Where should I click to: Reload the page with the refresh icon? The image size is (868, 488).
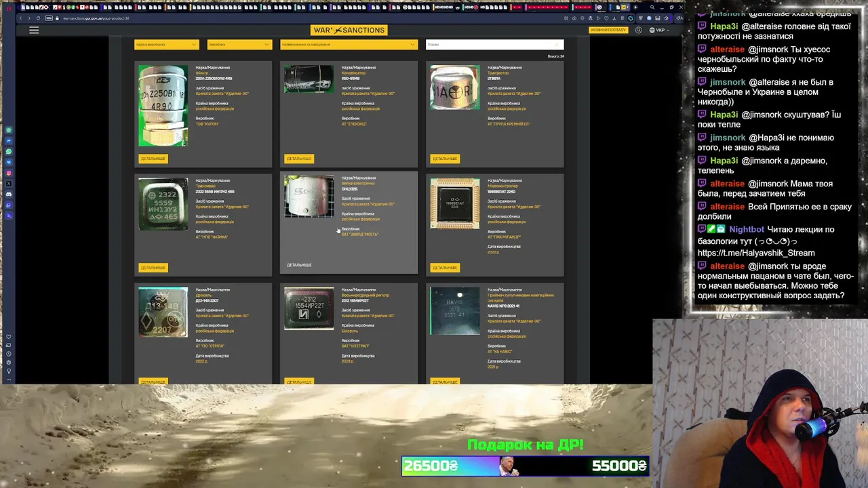38,18
